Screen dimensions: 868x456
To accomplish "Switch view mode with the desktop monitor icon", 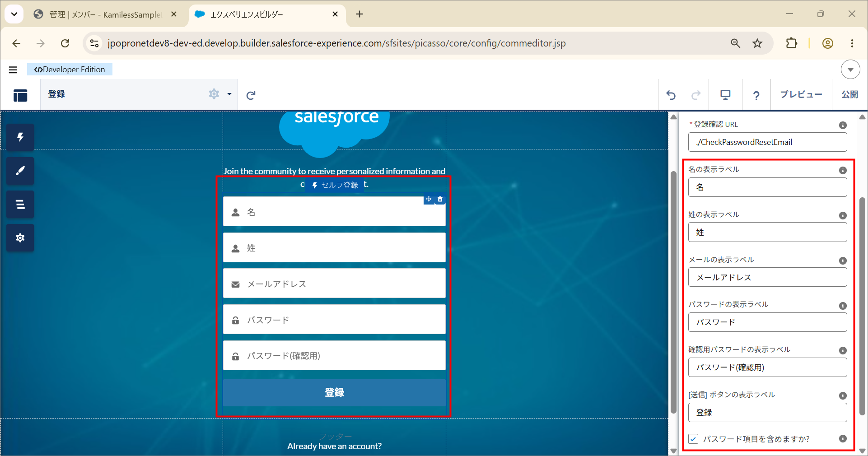I will click(x=725, y=95).
